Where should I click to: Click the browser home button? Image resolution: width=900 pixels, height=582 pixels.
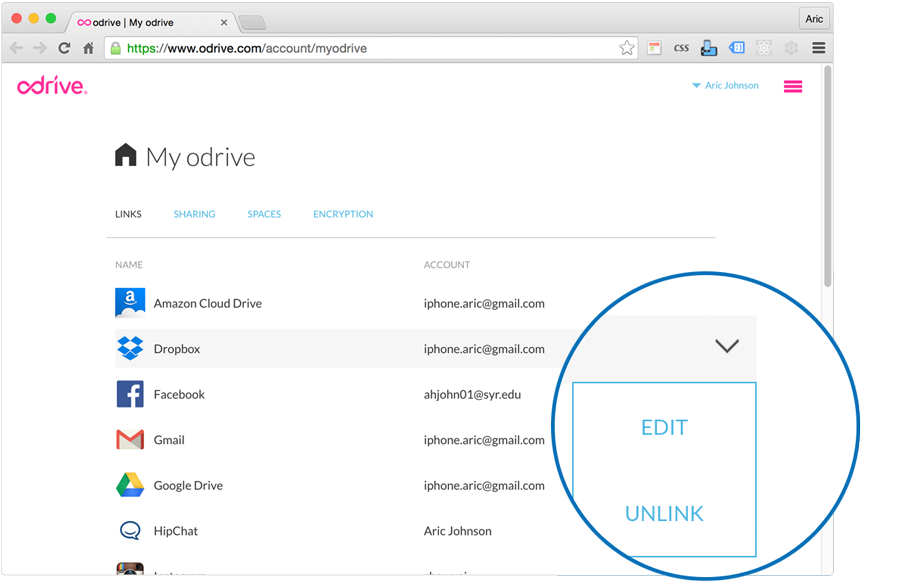(x=88, y=48)
